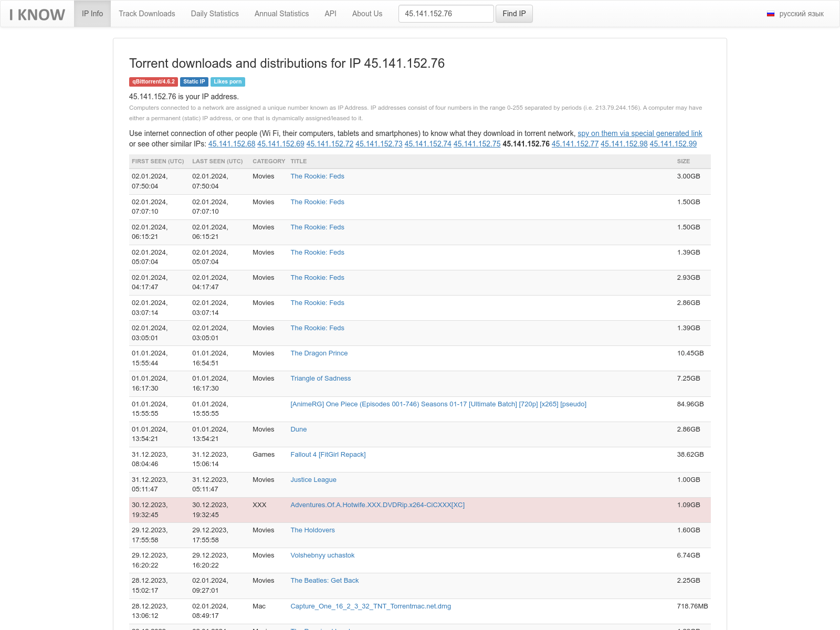Open The Rookie: Feds 3.00GB entry
Image resolution: width=840 pixels, height=630 pixels.
pyautogui.click(x=318, y=176)
